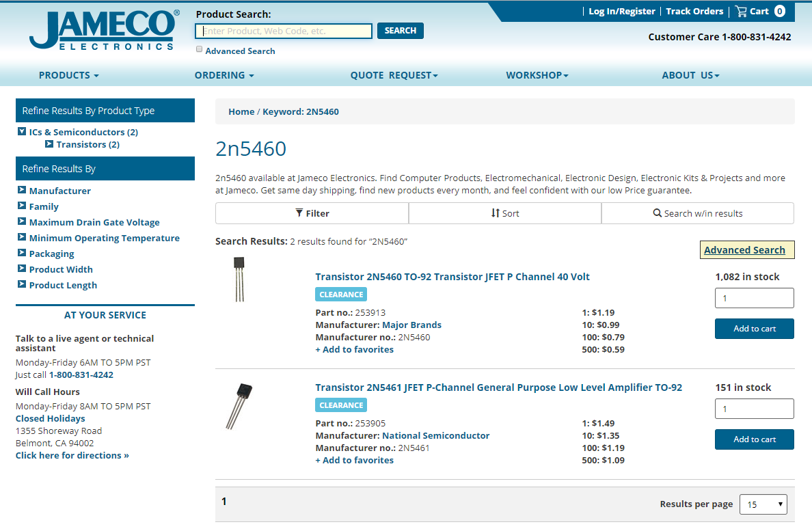This screenshot has width=812, height=531.
Task: Click the SEARCH button
Action: tap(401, 31)
